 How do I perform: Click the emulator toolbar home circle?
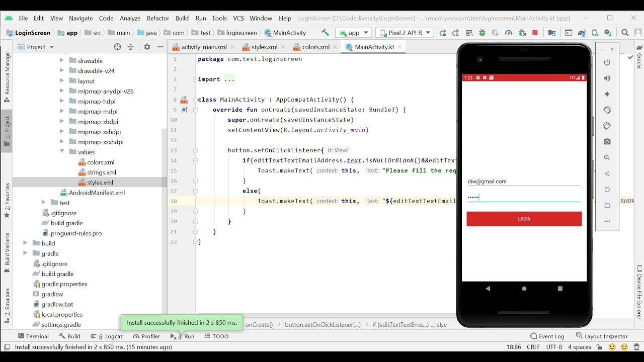point(607,190)
